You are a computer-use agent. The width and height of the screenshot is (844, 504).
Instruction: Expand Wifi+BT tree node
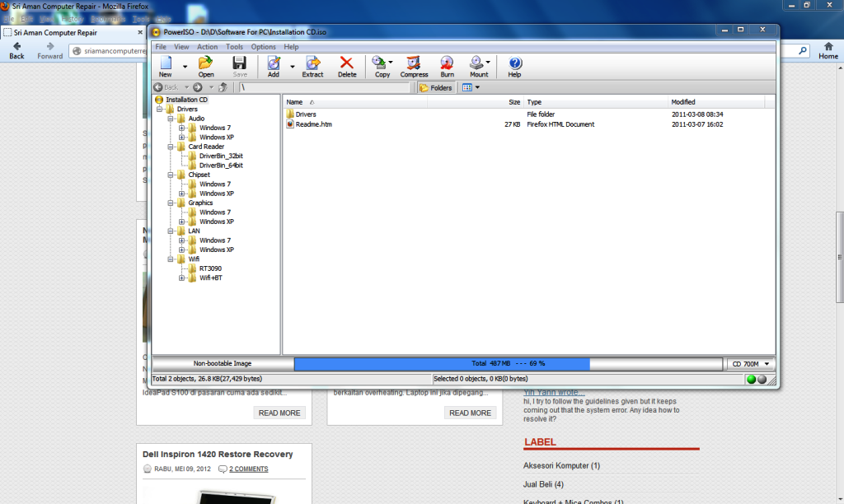[x=182, y=278]
